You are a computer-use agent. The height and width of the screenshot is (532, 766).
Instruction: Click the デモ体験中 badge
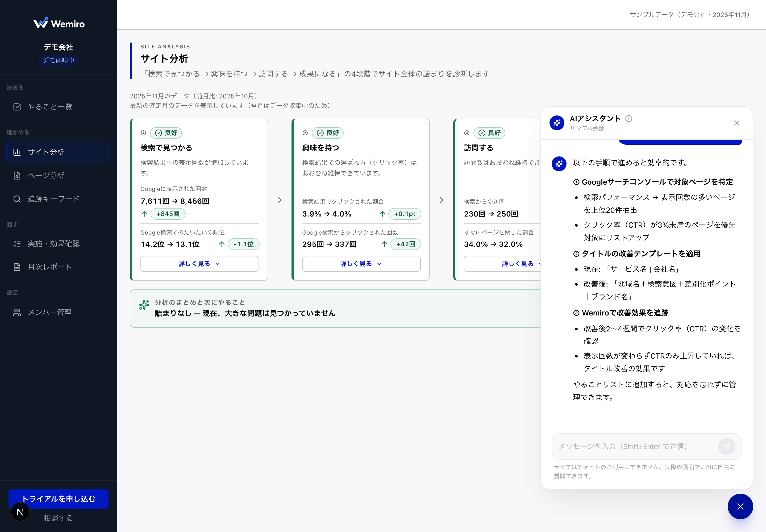click(58, 60)
